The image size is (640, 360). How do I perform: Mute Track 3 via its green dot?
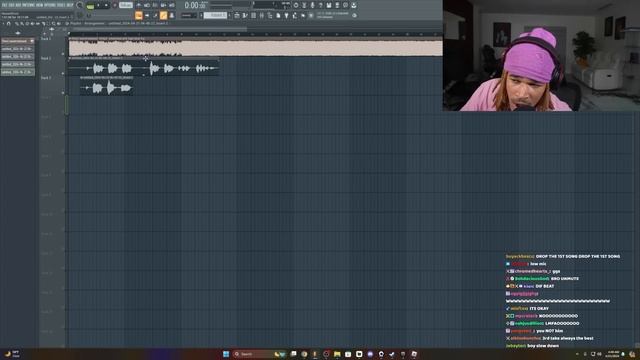(x=63, y=93)
